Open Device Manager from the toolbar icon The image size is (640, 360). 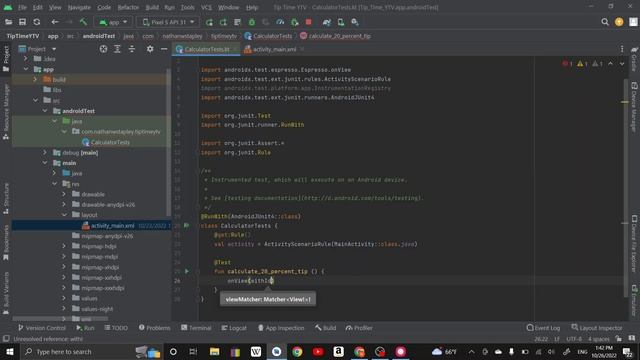341,22
